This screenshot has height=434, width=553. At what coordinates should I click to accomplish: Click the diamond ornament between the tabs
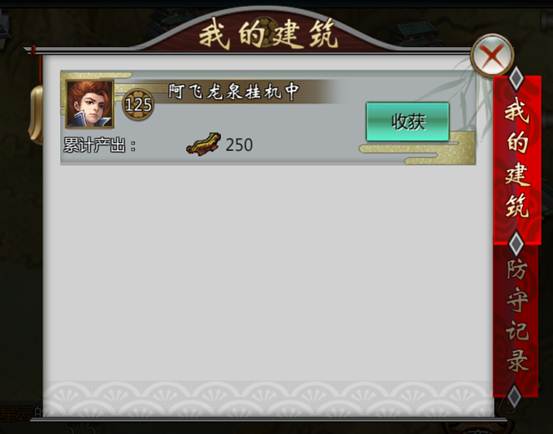[517, 243]
